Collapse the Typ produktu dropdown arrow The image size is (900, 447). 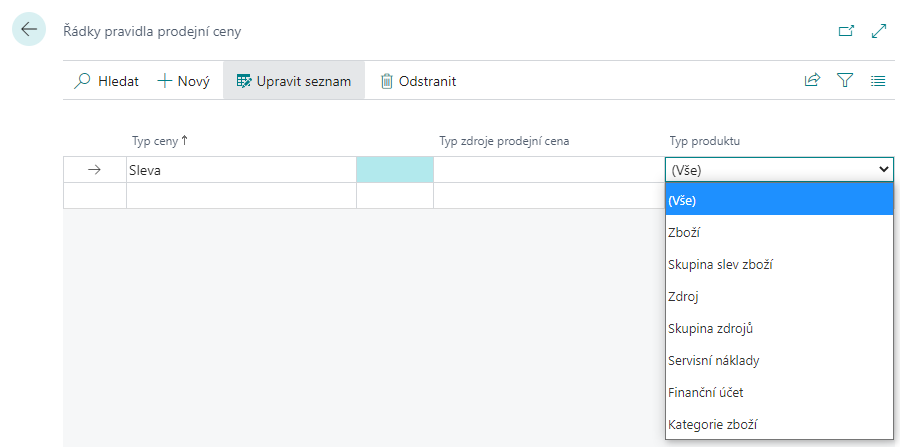click(883, 170)
